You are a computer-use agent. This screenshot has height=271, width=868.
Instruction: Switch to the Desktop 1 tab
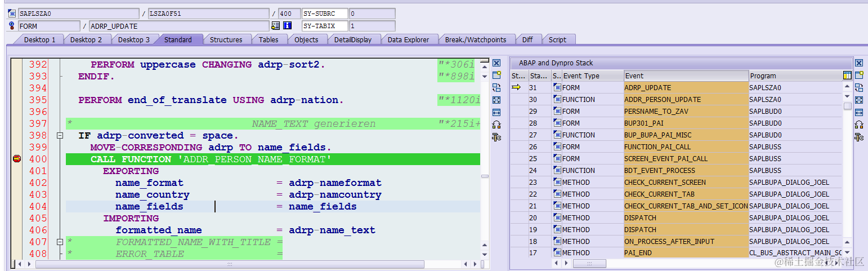[x=39, y=39]
